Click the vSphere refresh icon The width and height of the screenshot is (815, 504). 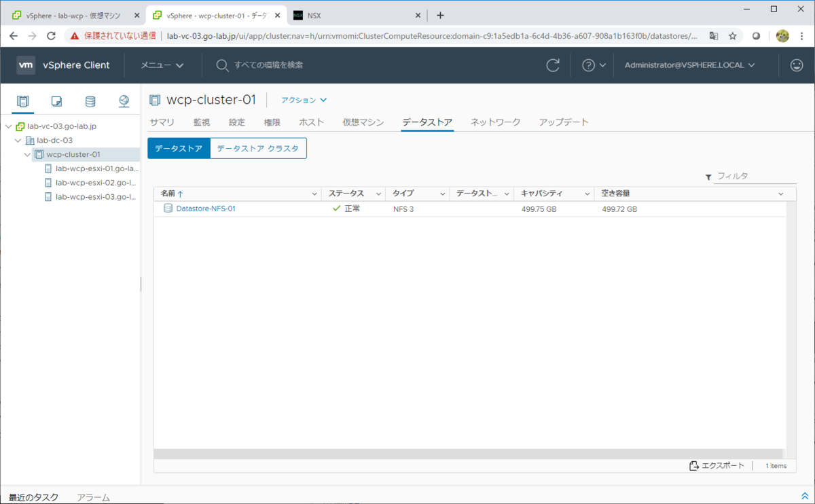click(x=554, y=65)
